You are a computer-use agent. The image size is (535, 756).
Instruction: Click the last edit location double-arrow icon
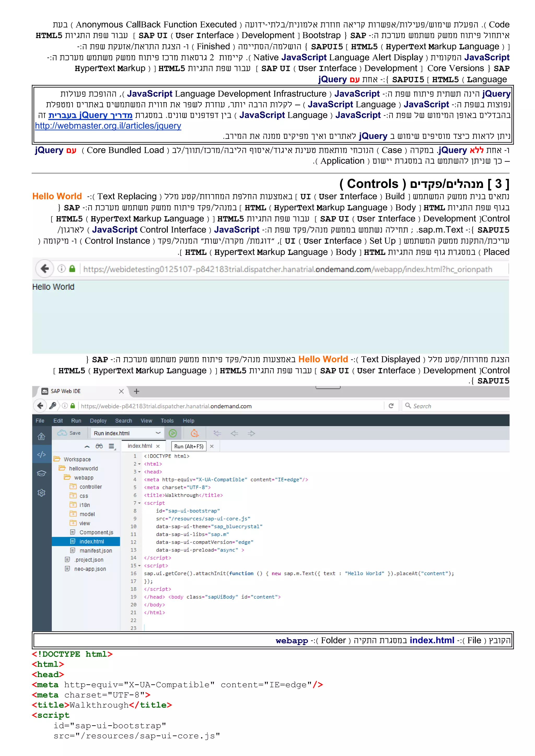pos(217,433)
